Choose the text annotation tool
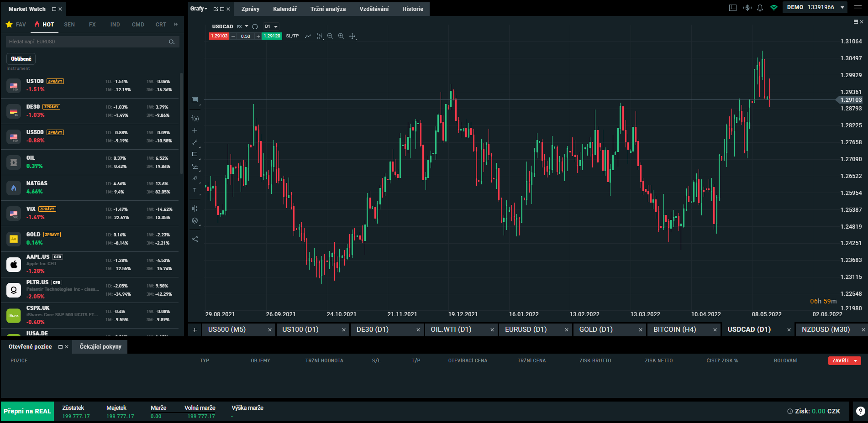This screenshot has height=423, width=868. [195, 190]
